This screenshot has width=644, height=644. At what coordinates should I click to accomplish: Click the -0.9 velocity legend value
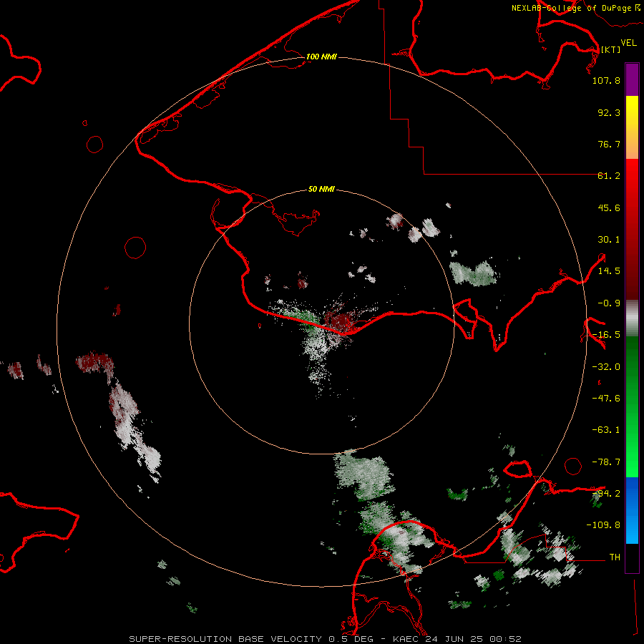pos(609,303)
